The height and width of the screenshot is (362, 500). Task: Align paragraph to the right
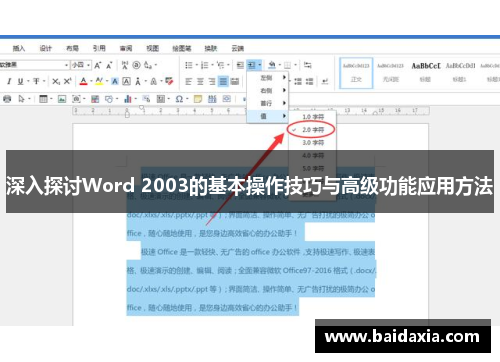[x=212, y=81]
